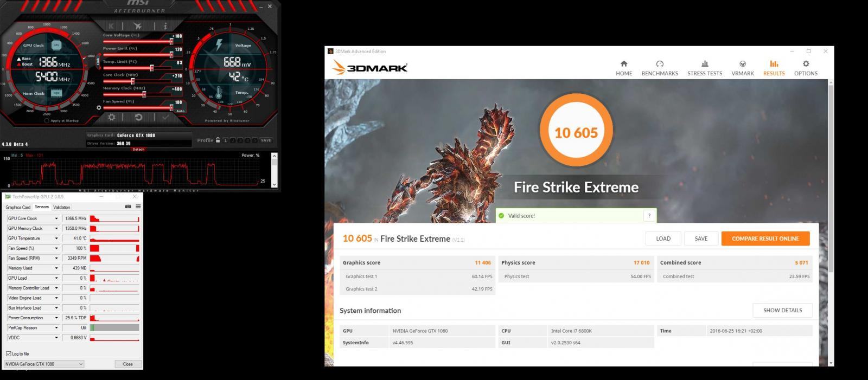Image resolution: width=868 pixels, height=380 pixels.
Task: Select profile slot 1 in Afterburner
Action: pyautogui.click(x=225, y=140)
